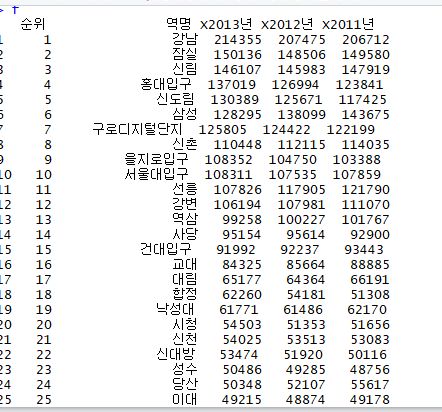
Task: Click the value 117425 in 신도림 row
Action: 363,100
